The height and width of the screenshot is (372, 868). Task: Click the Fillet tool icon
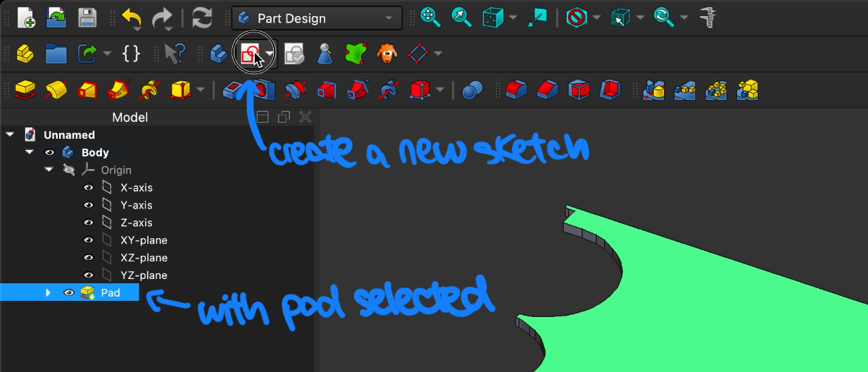(517, 89)
